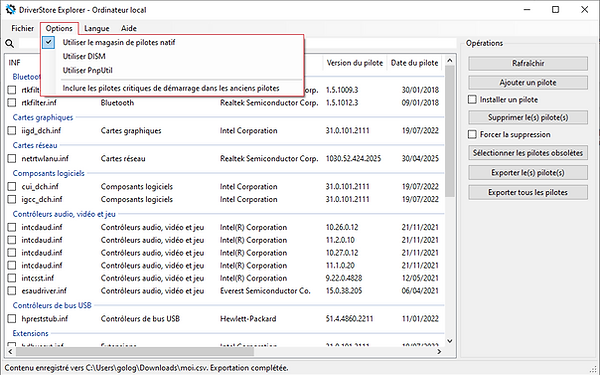This screenshot has height=375, width=600.
Task: Toggle Inclure les pilotes critiques de démarrage
Action: 171,88
